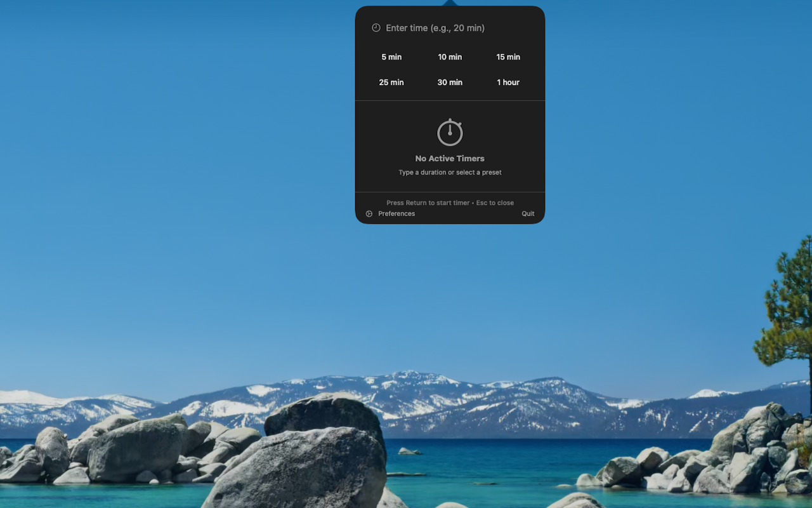This screenshot has height=508, width=812.
Task: Select the 10 min timer preset
Action: 450,57
